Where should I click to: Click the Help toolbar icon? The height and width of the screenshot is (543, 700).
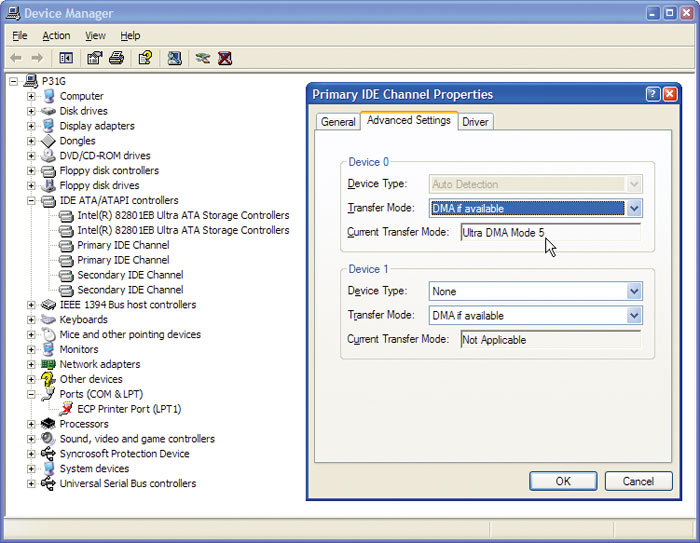click(x=145, y=58)
